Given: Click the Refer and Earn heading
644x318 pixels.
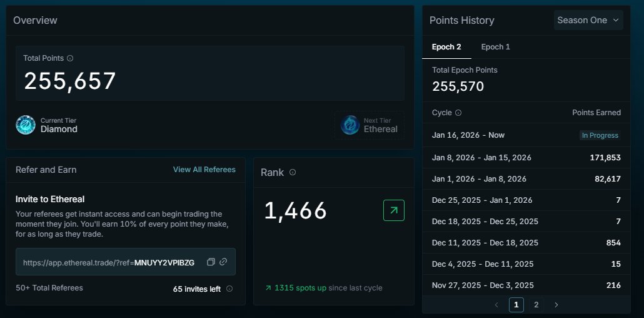Looking at the screenshot, I should click(46, 170).
